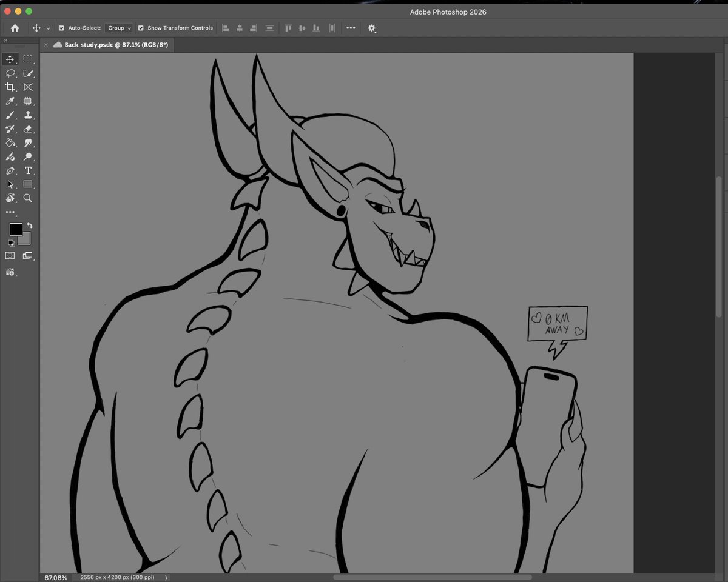Open the Edit Toolbar three-dots menu
The height and width of the screenshot is (582, 728).
[x=10, y=212]
